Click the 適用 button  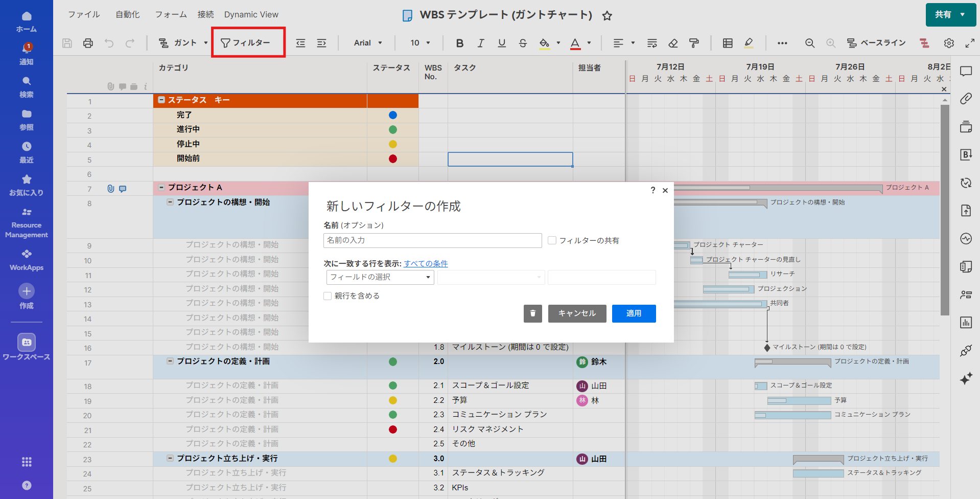click(634, 313)
